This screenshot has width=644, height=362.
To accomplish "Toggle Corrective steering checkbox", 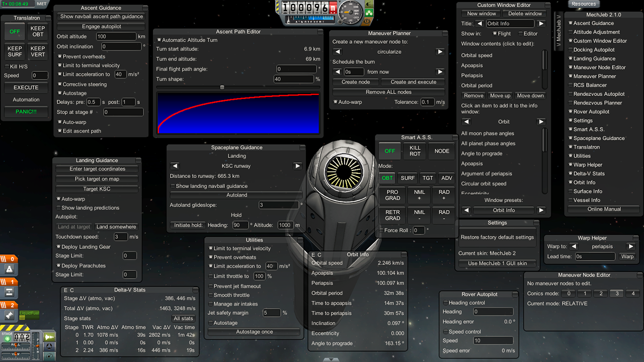I will click(x=83, y=84).
